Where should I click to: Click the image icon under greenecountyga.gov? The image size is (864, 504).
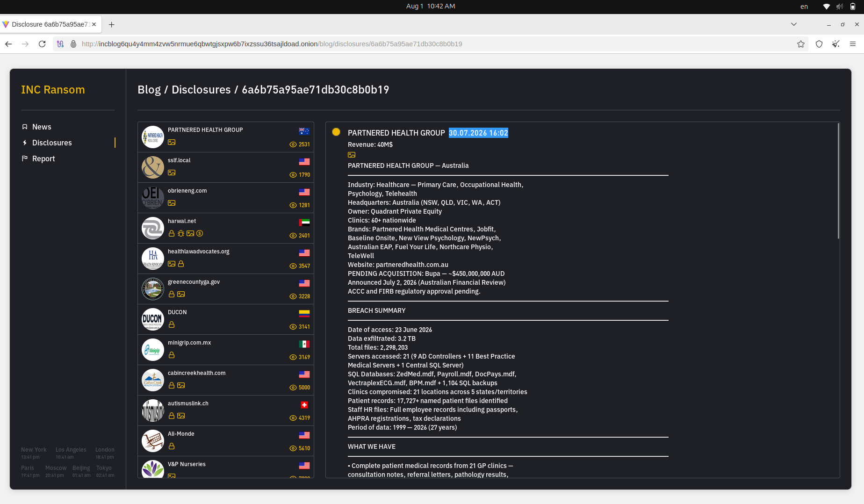point(181,294)
